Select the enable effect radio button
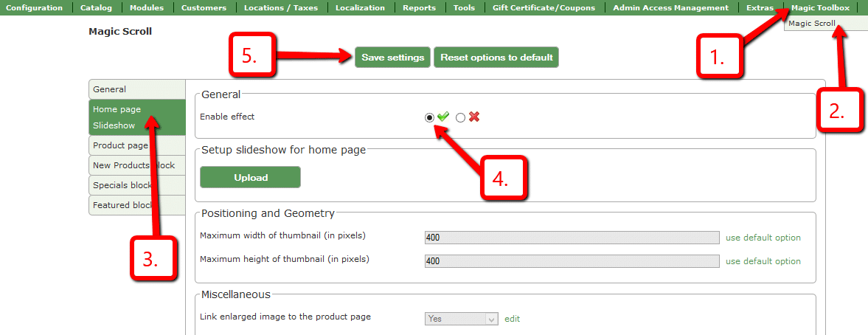This screenshot has width=868, height=335. pos(429,117)
